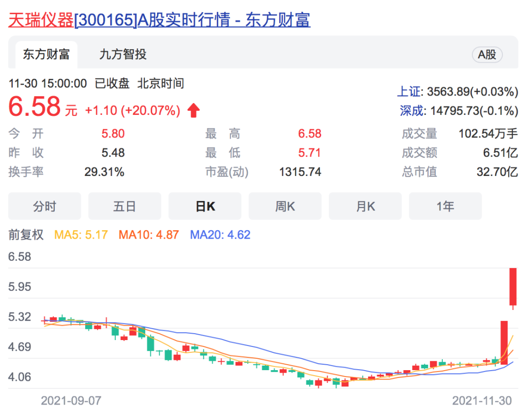532x413 pixels.
Task: Click the blue MA20 legend label
Action: [220, 235]
